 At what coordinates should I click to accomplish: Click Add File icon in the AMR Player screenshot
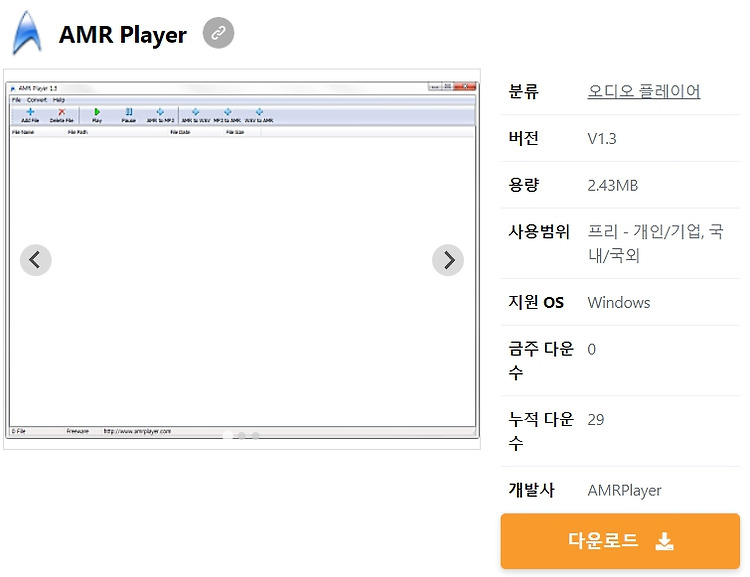click(x=30, y=115)
